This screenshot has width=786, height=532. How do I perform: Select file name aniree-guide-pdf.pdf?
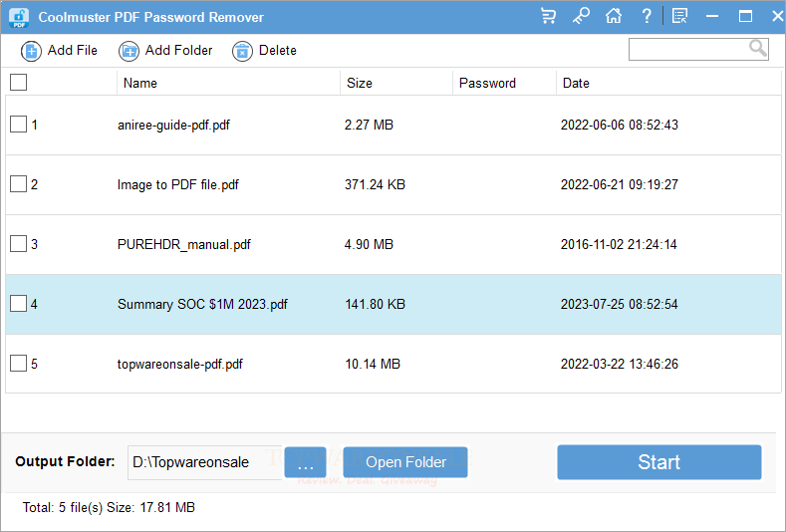click(x=173, y=125)
